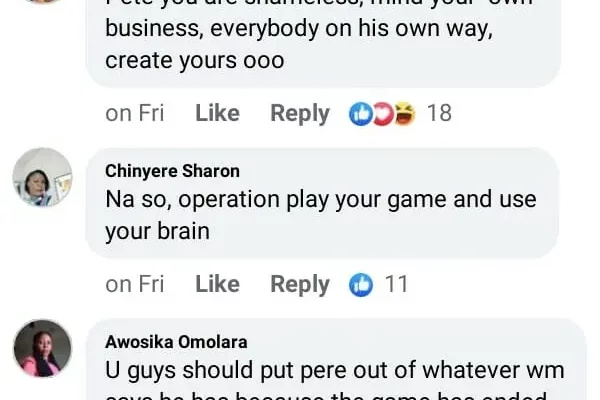Open the reaction list showing 11 reactions

point(396,284)
